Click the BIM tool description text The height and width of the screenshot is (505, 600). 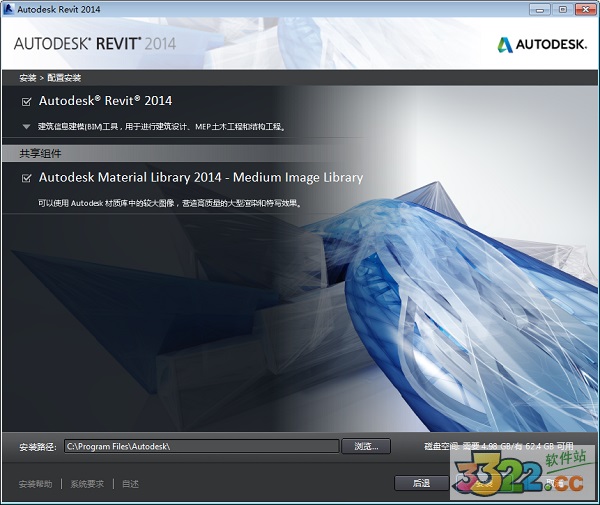click(161, 127)
